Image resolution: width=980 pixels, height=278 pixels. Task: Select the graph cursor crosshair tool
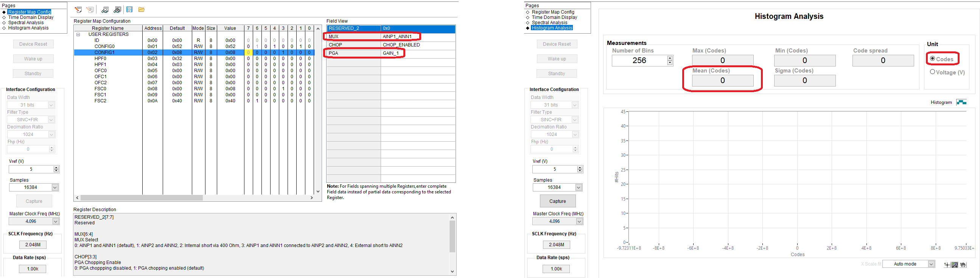(x=947, y=265)
